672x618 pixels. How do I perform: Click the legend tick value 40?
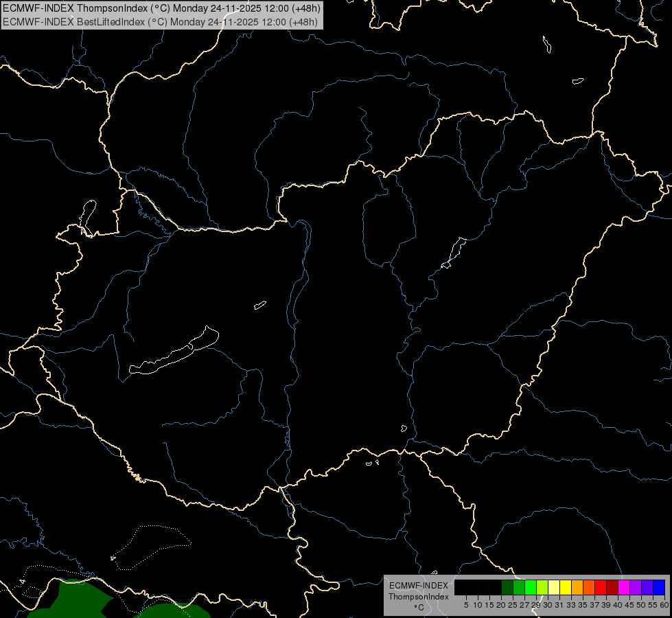618,605
